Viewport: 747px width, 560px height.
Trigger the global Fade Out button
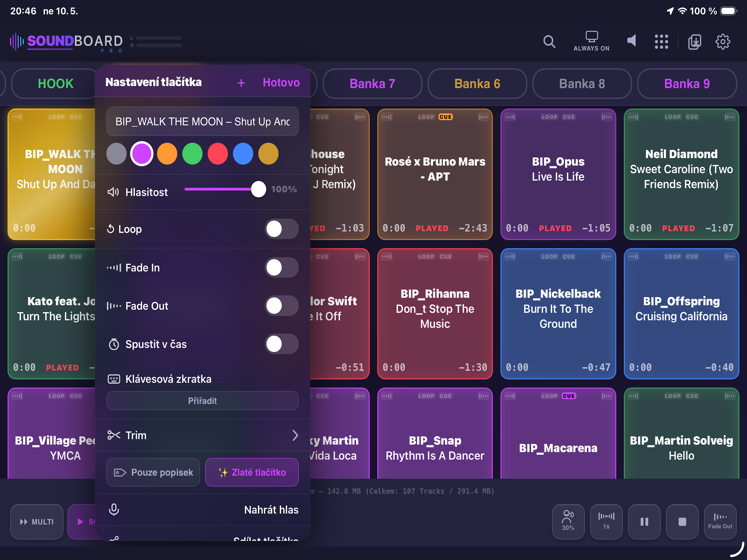click(x=720, y=521)
